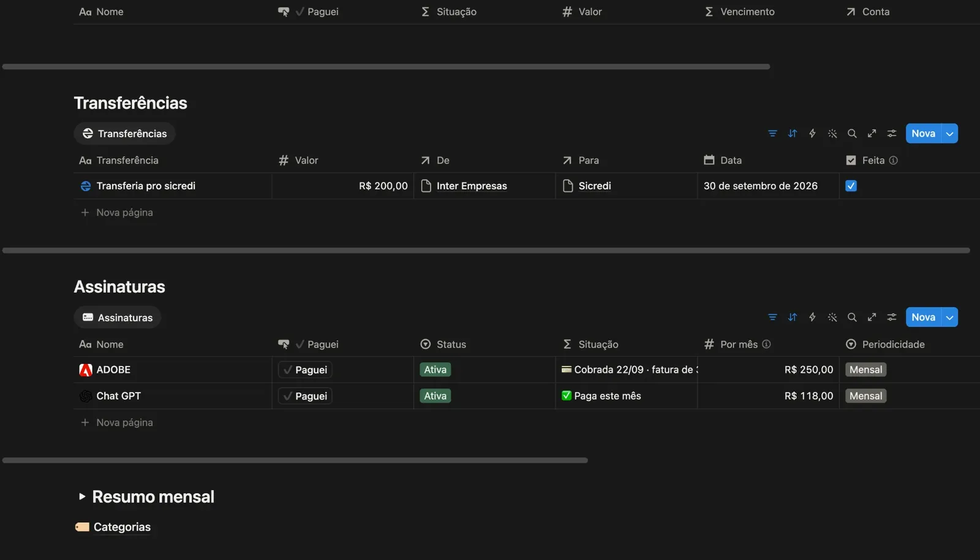
Task: Open the Categorias page link
Action: point(122,527)
